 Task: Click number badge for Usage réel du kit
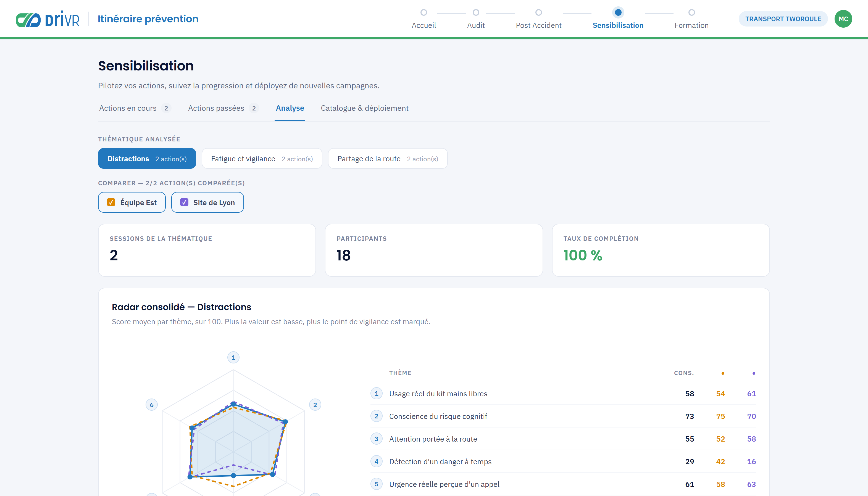[x=377, y=394]
